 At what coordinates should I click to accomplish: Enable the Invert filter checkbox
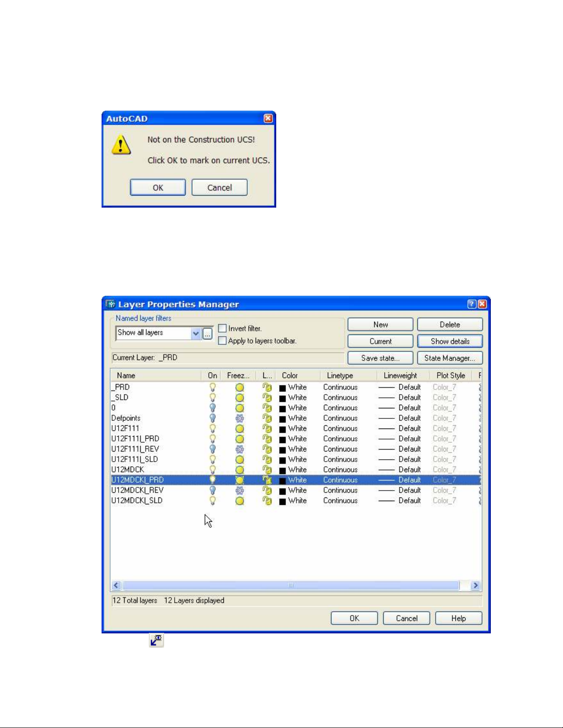click(x=222, y=328)
